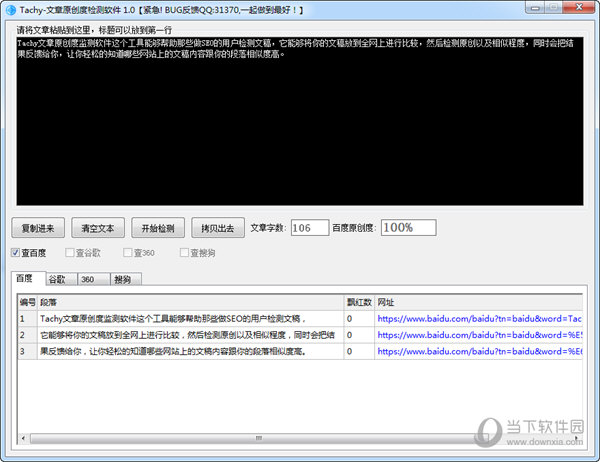Tick the 查搜狗 checkbox

click(x=184, y=253)
